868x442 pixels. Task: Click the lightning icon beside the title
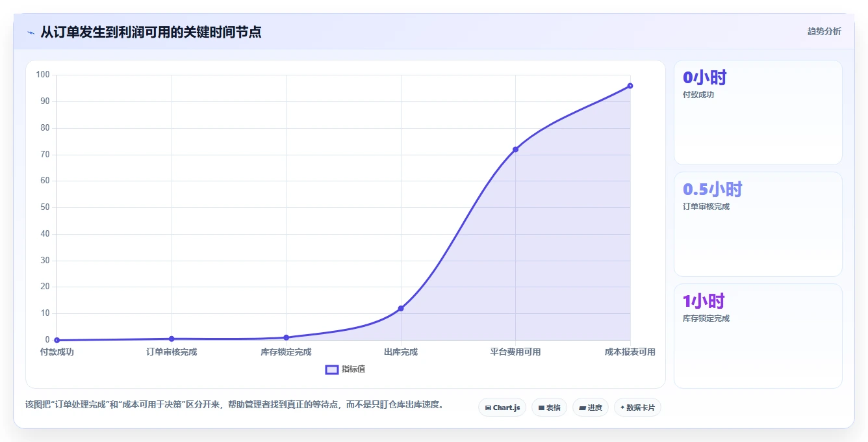click(x=31, y=32)
